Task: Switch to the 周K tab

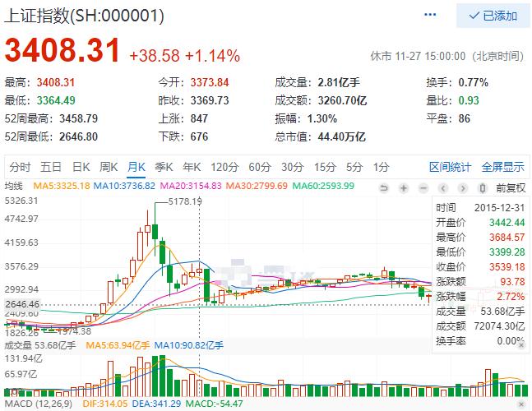Action: [x=109, y=167]
